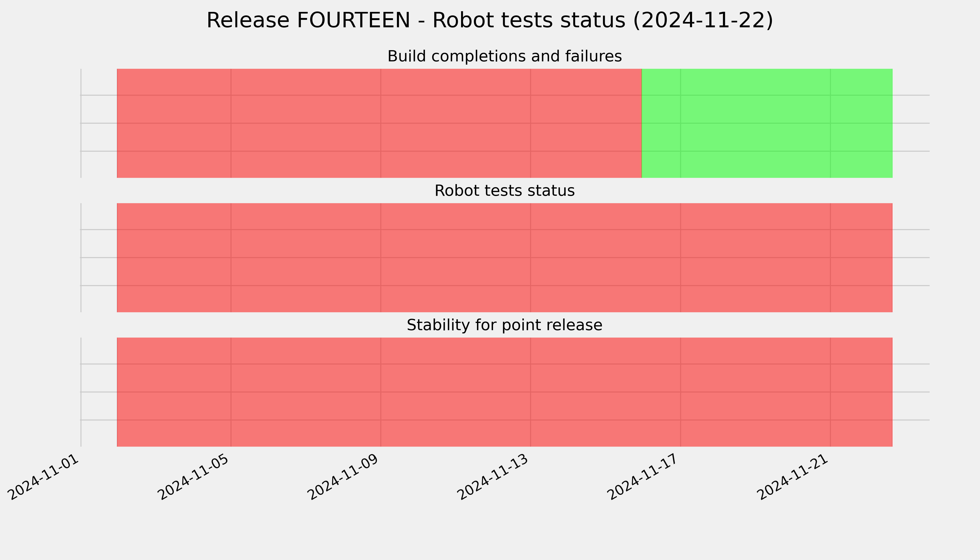Click the 2024-11-21 axis date label
The width and height of the screenshot is (980, 560).
pos(794,477)
